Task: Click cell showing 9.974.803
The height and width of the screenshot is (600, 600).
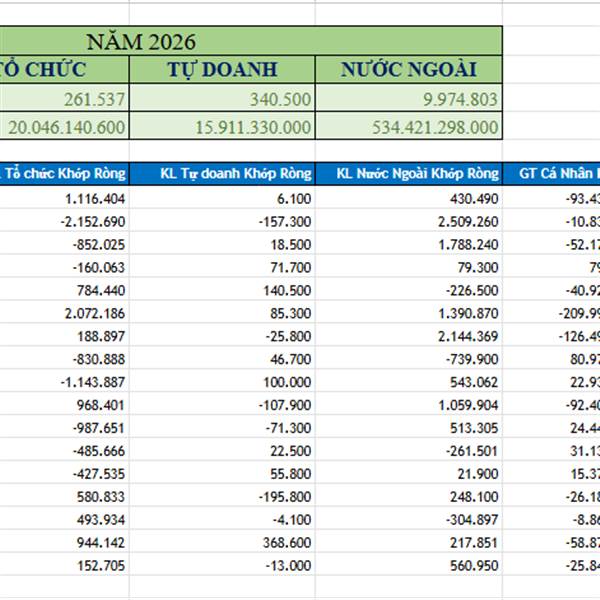Action: pyautogui.click(x=409, y=99)
